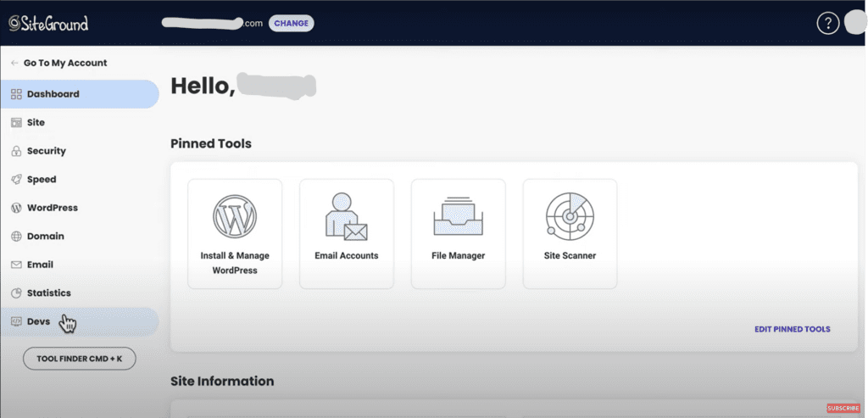This screenshot has width=868, height=418.
Task: Click the Security padlock icon
Action: coord(16,151)
